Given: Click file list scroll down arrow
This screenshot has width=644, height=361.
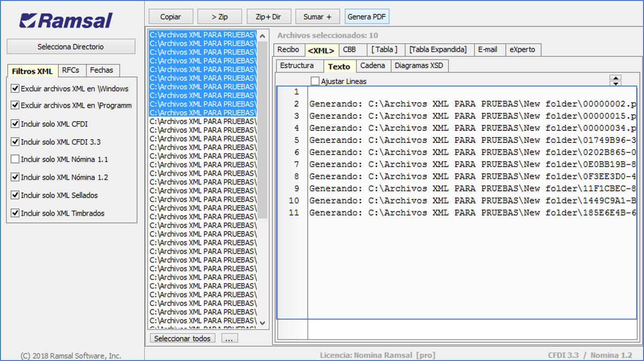Looking at the screenshot, I should (x=262, y=323).
